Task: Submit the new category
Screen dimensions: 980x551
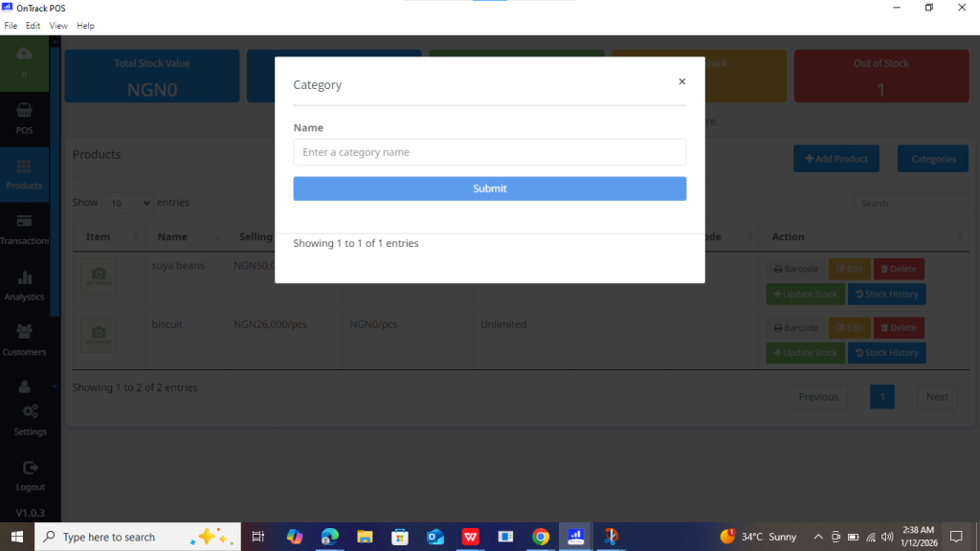Action: [489, 188]
